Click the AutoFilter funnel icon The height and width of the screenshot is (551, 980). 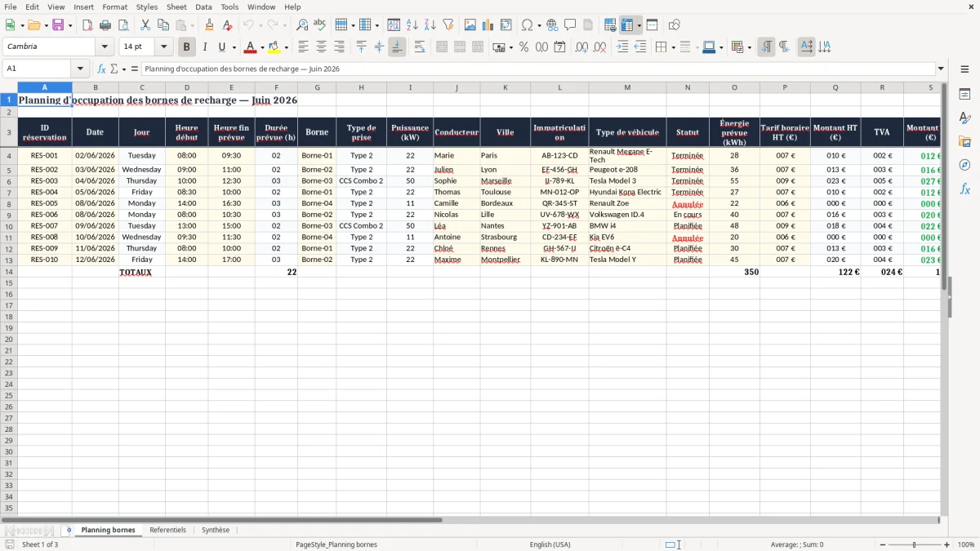448,25
